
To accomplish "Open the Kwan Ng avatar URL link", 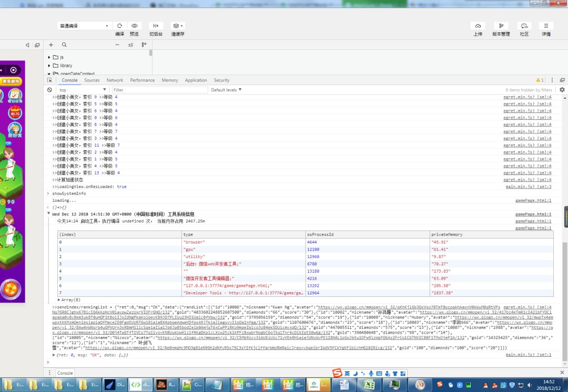I will coord(409,307).
